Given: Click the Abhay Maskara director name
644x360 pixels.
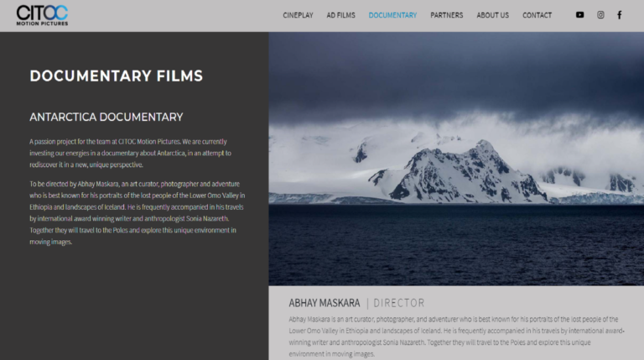Looking at the screenshot, I should pyautogui.click(x=324, y=303).
